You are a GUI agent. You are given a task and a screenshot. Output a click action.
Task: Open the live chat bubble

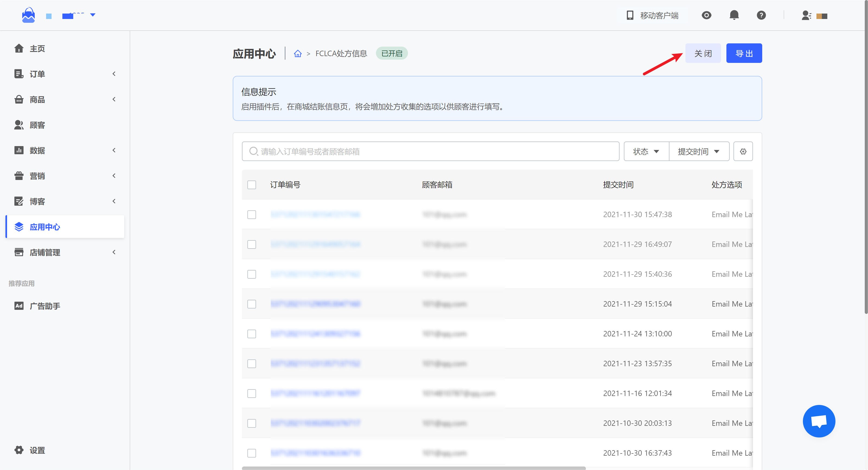[818, 421]
